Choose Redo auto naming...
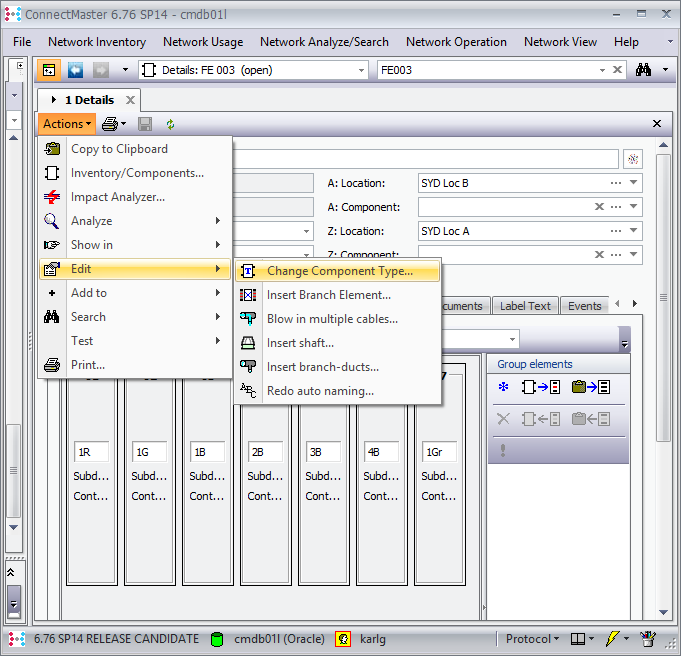This screenshot has width=681, height=656. click(338, 391)
